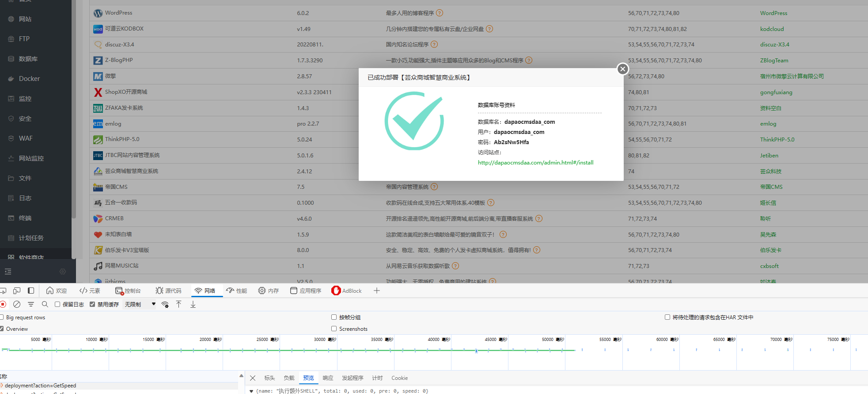Collapse the sidebar with the menu toggle icon
The height and width of the screenshot is (394, 868).
coord(8,272)
